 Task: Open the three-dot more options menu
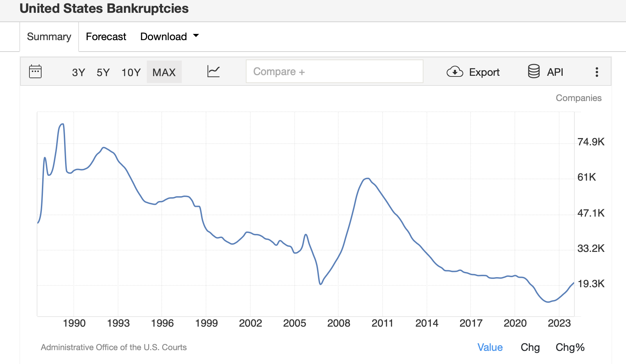[597, 72]
